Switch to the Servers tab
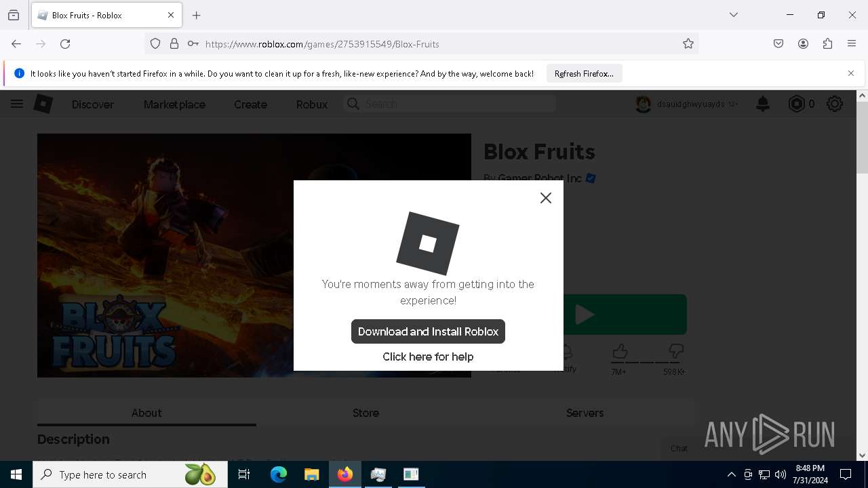The height and width of the screenshot is (488, 868). (x=585, y=413)
